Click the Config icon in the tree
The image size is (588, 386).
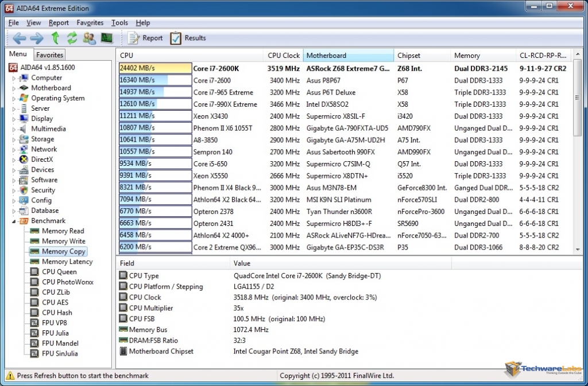(24, 200)
